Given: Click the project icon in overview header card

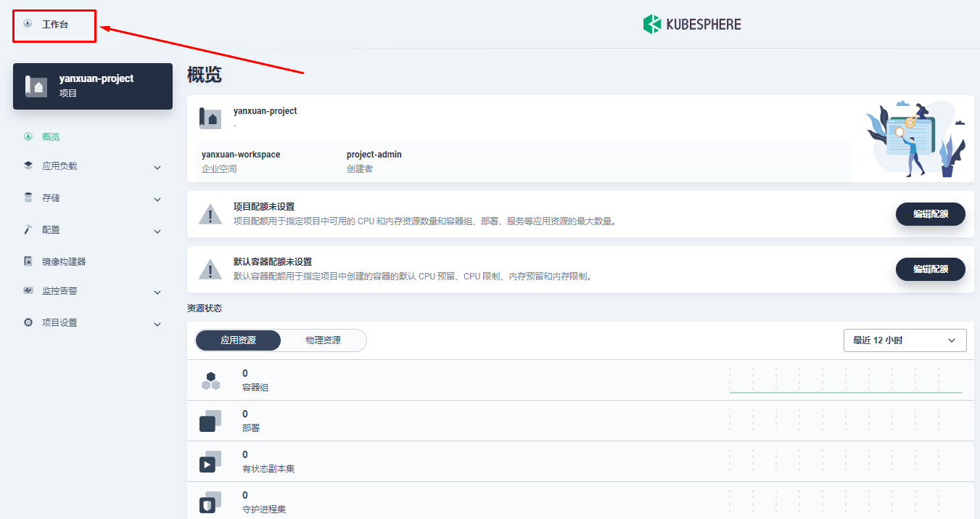Looking at the screenshot, I should (x=210, y=118).
